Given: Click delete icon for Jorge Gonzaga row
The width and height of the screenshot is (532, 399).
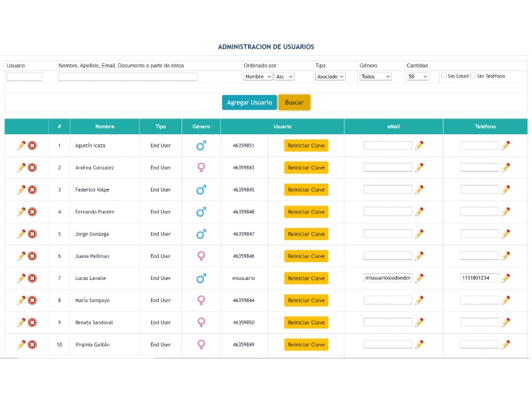Looking at the screenshot, I should pos(32,234).
